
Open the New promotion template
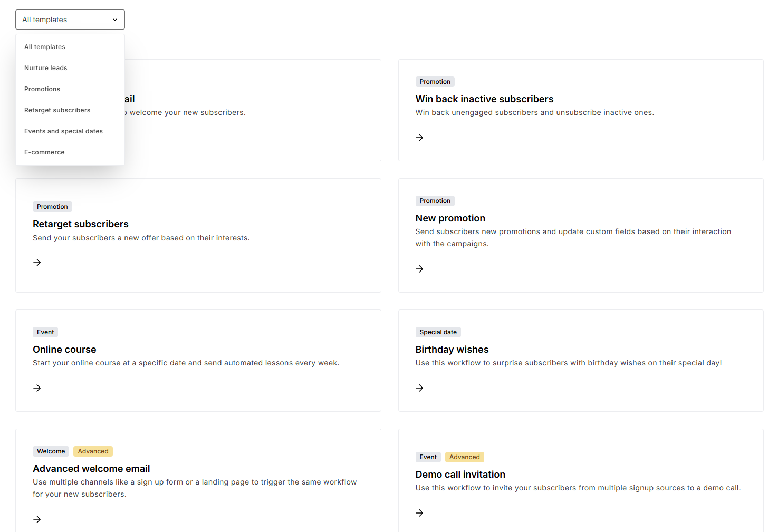(450, 218)
